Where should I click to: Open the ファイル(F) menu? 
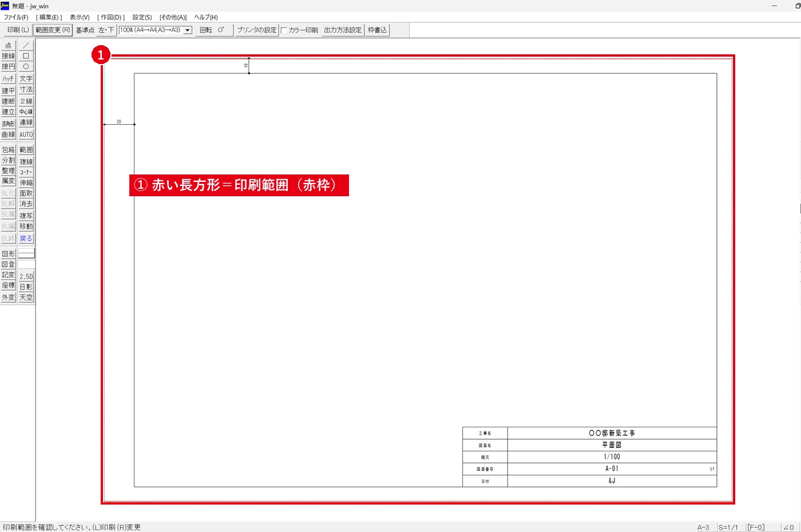16,17
